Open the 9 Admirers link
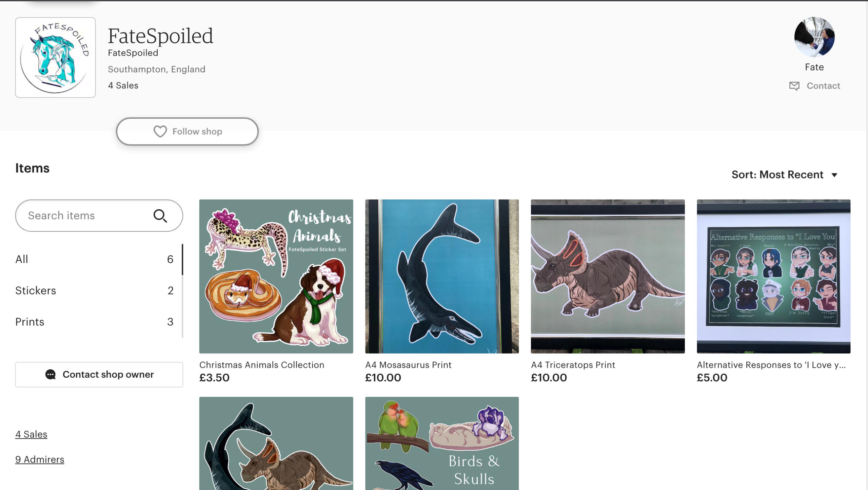This screenshot has width=868, height=490. coord(40,459)
